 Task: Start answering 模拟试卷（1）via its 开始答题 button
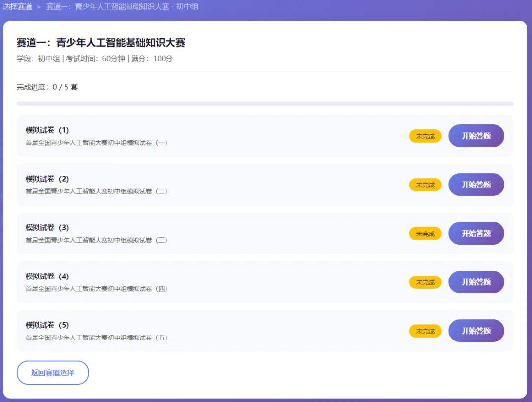click(x=476, y=136)
